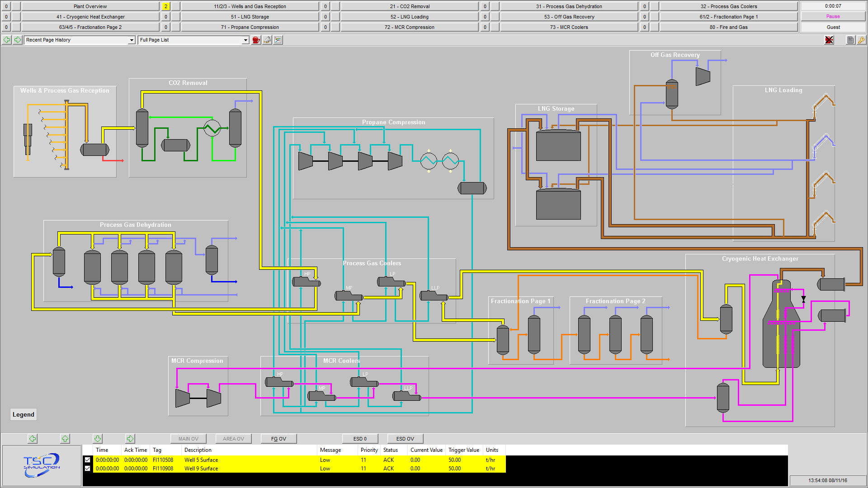868x488 pixels.
Task: Click the Legend button
Action: 24,414
